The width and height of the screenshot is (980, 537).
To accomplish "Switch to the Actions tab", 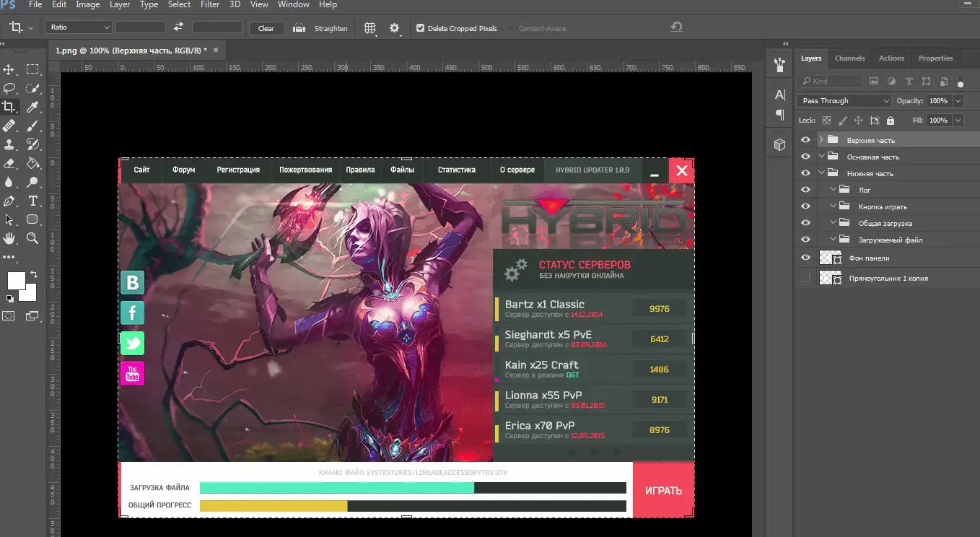I will (x=891, y=58).
